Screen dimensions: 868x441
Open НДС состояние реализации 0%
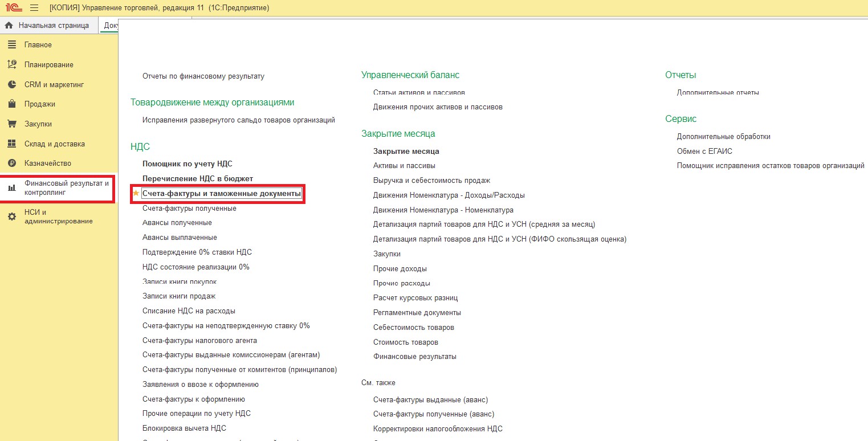pos(196,267)
